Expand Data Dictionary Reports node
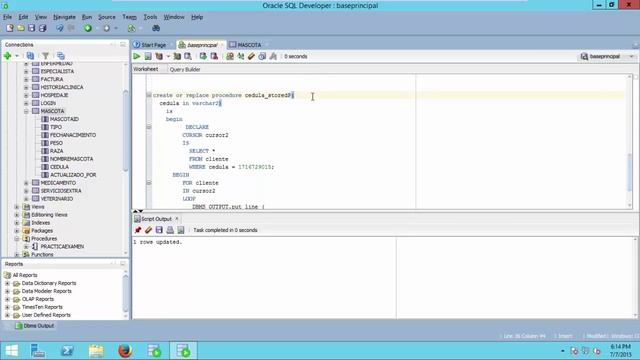The width and height of the screenshot is (640, 360). point(7,283)
